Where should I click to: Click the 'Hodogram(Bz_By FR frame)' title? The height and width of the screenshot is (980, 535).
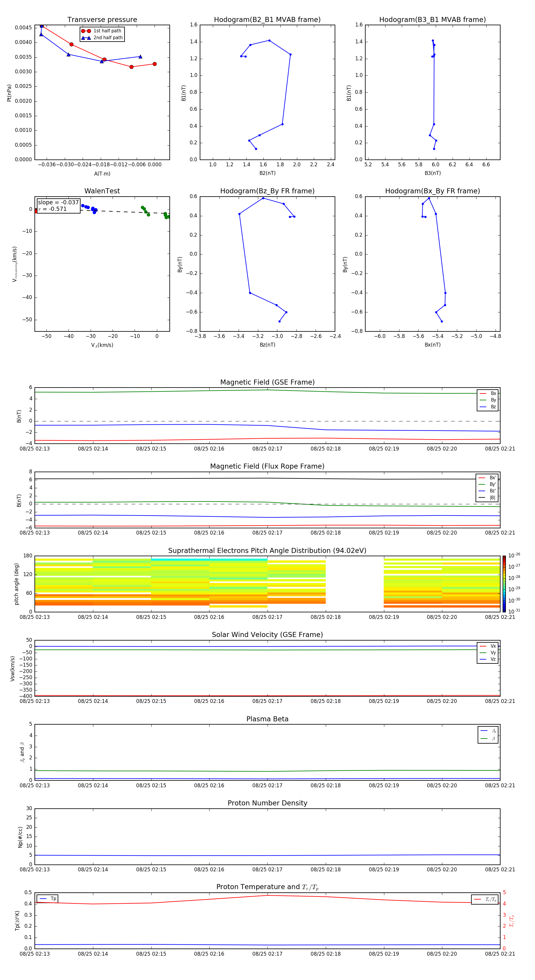click(267, 191)
